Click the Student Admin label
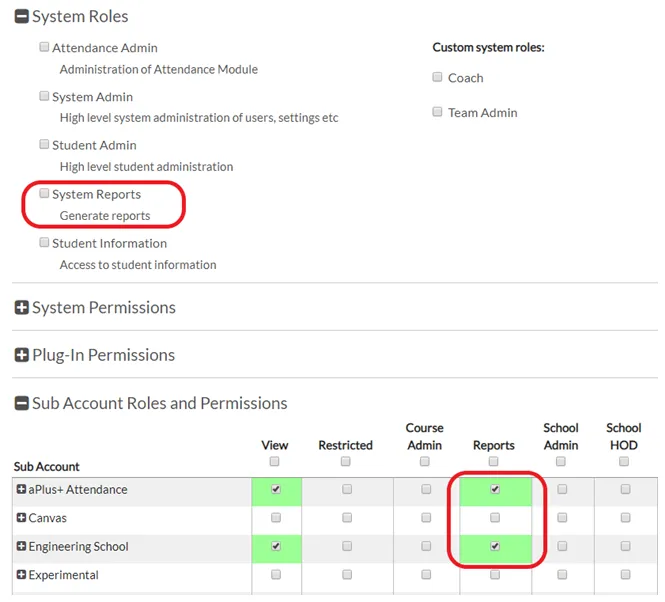The image size is (665, 602). (94, 146)
